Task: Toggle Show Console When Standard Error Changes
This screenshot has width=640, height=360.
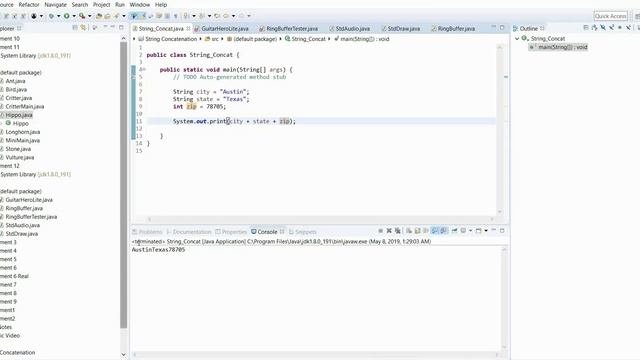Action: coord(444,231)
